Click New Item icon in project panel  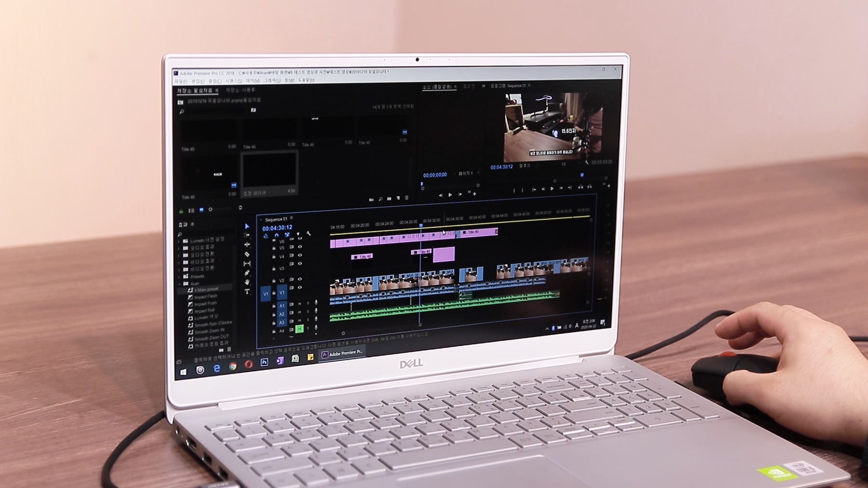(x=398, y=198)
